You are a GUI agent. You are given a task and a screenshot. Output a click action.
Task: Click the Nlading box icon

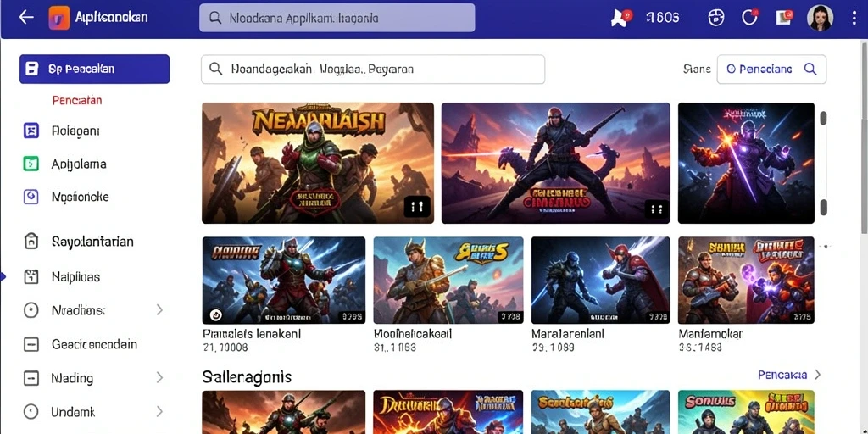31,378
